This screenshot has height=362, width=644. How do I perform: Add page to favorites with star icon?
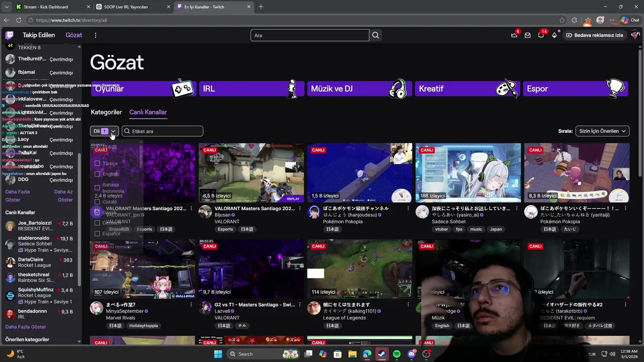562,20
